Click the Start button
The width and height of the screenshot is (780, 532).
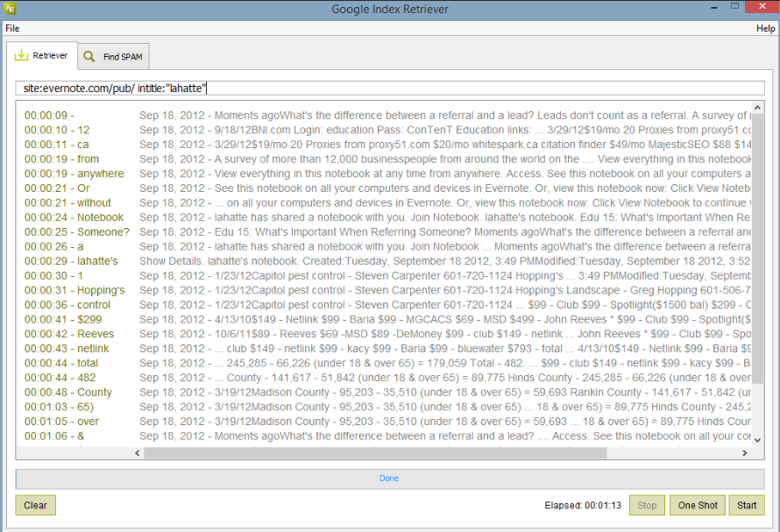tap(747, 505)
